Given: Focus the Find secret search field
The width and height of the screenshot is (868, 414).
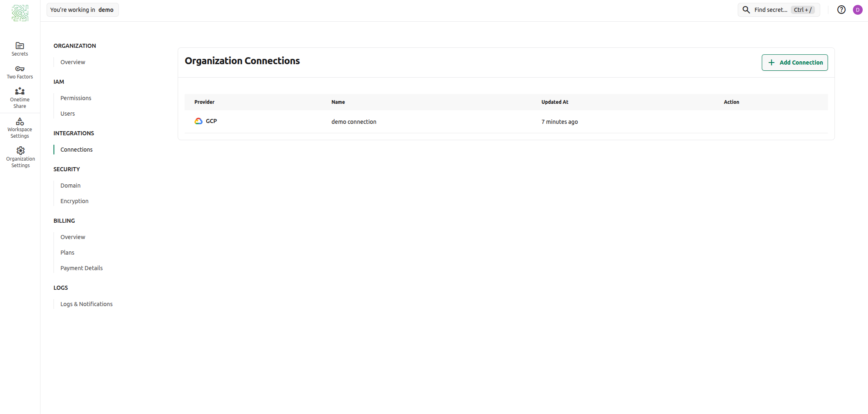Looking at the screenshot, I should [779, 10].
